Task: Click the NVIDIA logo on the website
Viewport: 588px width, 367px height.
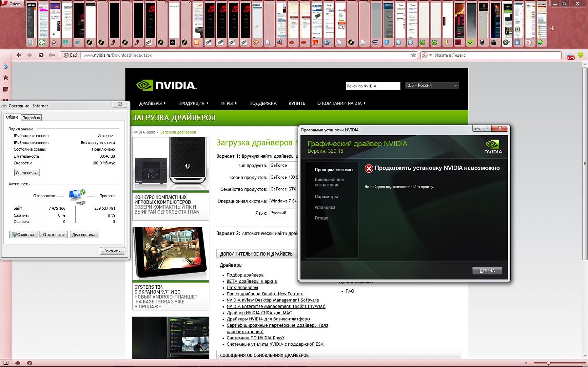Action: pyautogui.click(x=166, y=85)
